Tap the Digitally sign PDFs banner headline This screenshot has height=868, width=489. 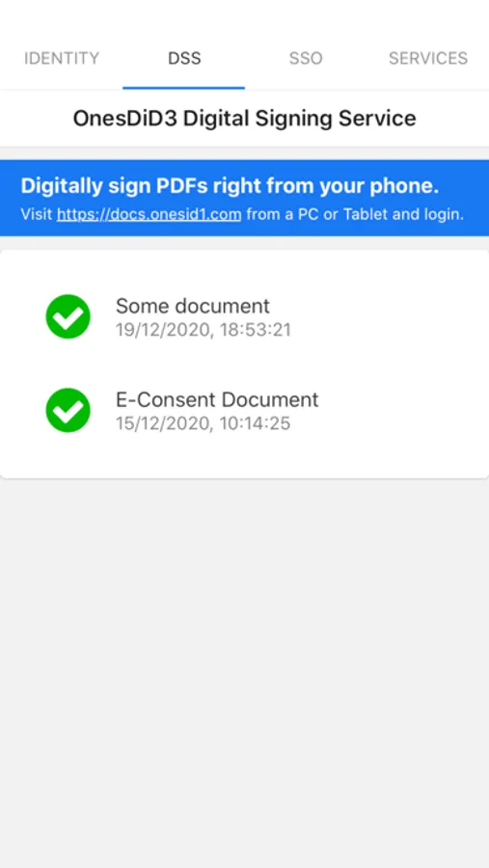click(x=230, y=186)
